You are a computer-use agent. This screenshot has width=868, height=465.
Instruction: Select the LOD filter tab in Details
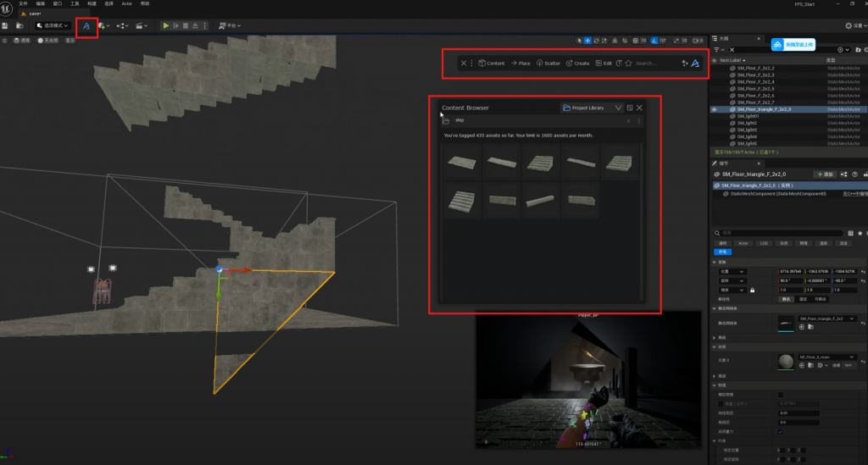[x=764, y=243]
